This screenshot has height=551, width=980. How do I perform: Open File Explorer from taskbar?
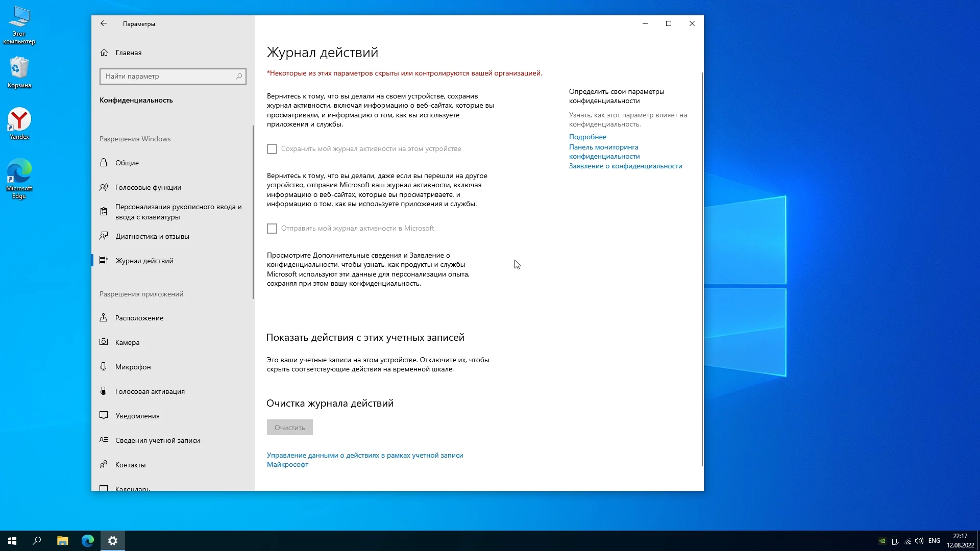pyautogui.click(x=62, y=541)
